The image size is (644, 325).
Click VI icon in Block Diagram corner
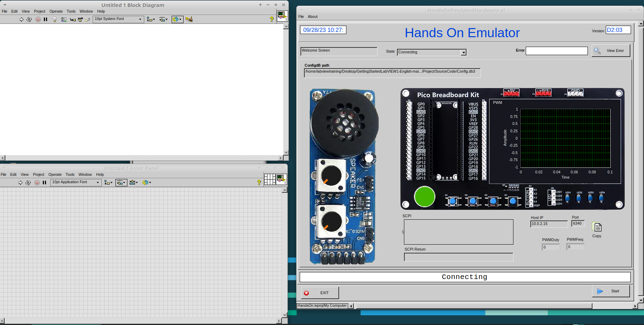point(282,16)
